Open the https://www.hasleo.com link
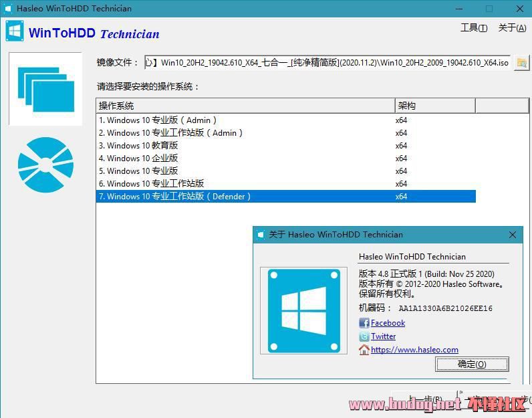Image resolution: width=532 pixels, height=418 pixels. [x=414, y=350]
